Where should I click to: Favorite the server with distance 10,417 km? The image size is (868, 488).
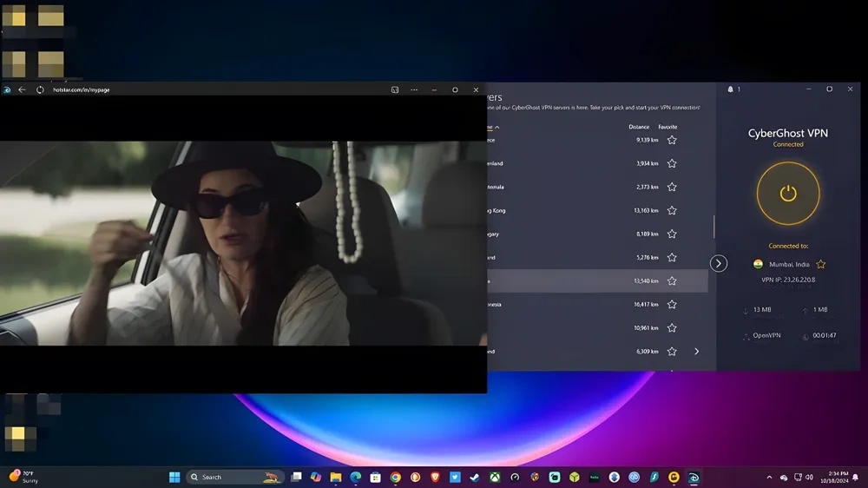point(672,304)
